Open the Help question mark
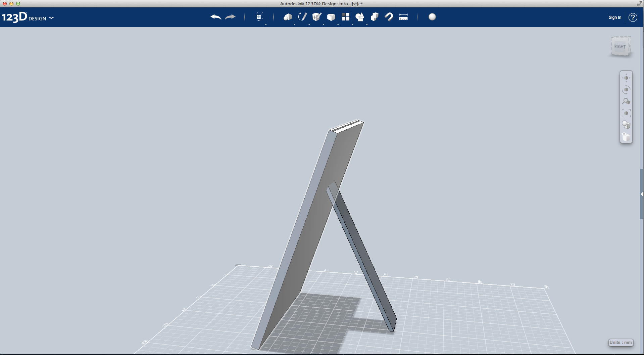Screen dimensions: 644x355 coord(633,17)
